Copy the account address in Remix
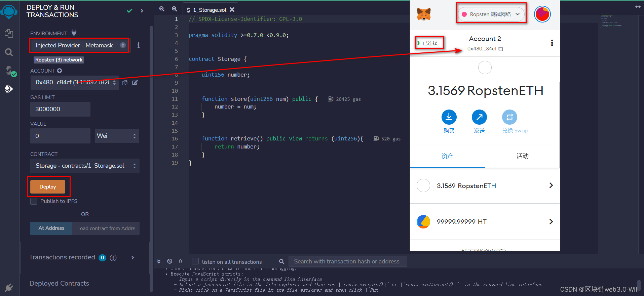 click(x=125, y=83)
